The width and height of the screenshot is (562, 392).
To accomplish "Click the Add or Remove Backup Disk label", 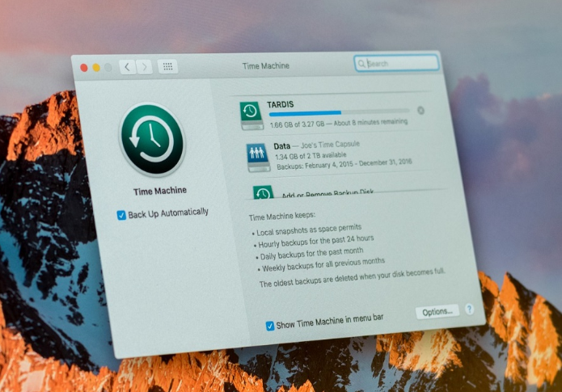I will [x=327, y=193].
